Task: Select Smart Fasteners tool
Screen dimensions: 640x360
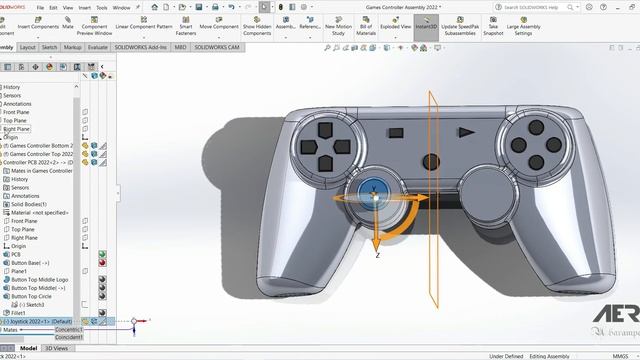Action: pyautogui.click(x=186, y=26)
